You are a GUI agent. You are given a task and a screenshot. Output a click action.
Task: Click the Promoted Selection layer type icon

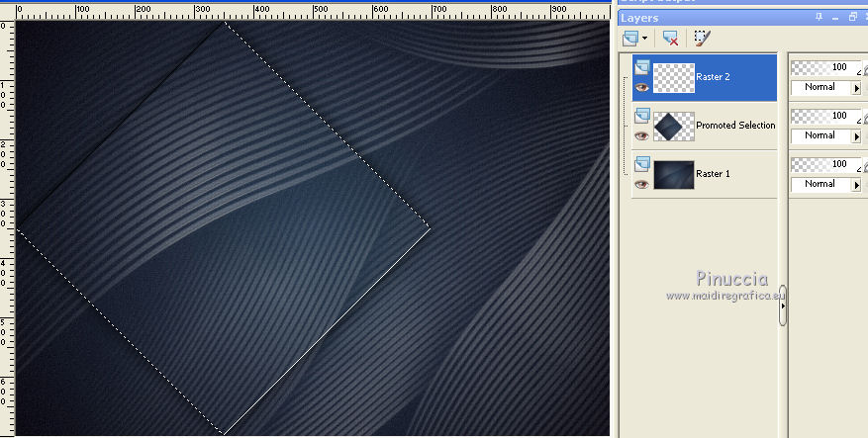click(x=641, y=116)
